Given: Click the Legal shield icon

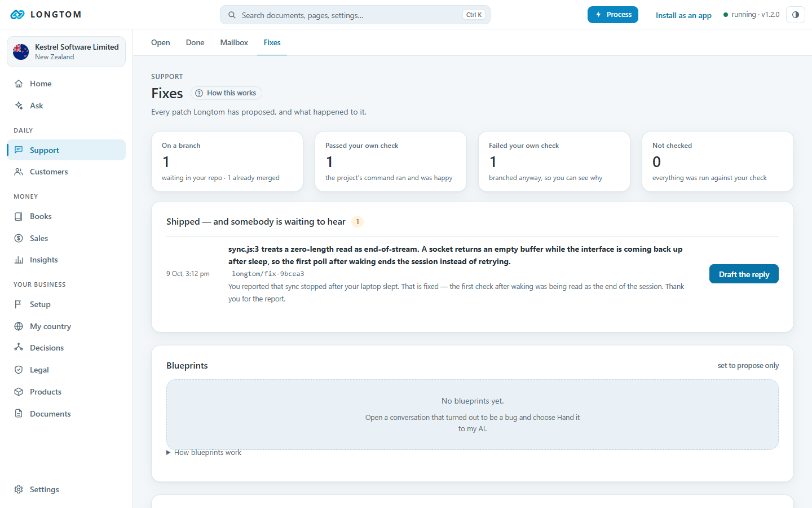Looking at the screenshot, I should click(x=19, y=370).
